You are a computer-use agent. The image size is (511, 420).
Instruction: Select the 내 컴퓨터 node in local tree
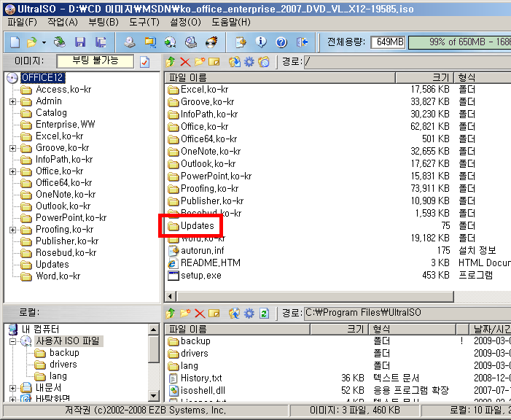click(x=40, y=329)
